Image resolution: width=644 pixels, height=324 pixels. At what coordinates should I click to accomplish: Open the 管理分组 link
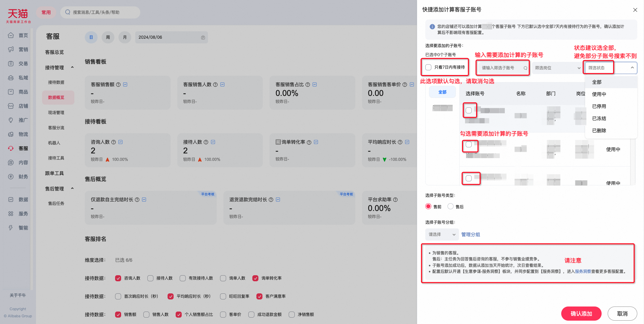pos(470,235)
